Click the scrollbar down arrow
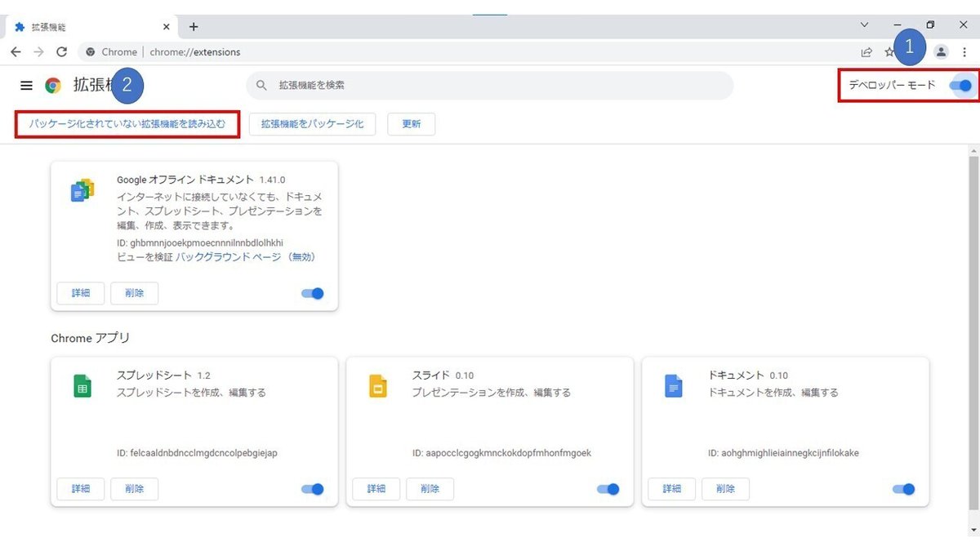This screenshot has width=980, height=551. click(973, 530)
